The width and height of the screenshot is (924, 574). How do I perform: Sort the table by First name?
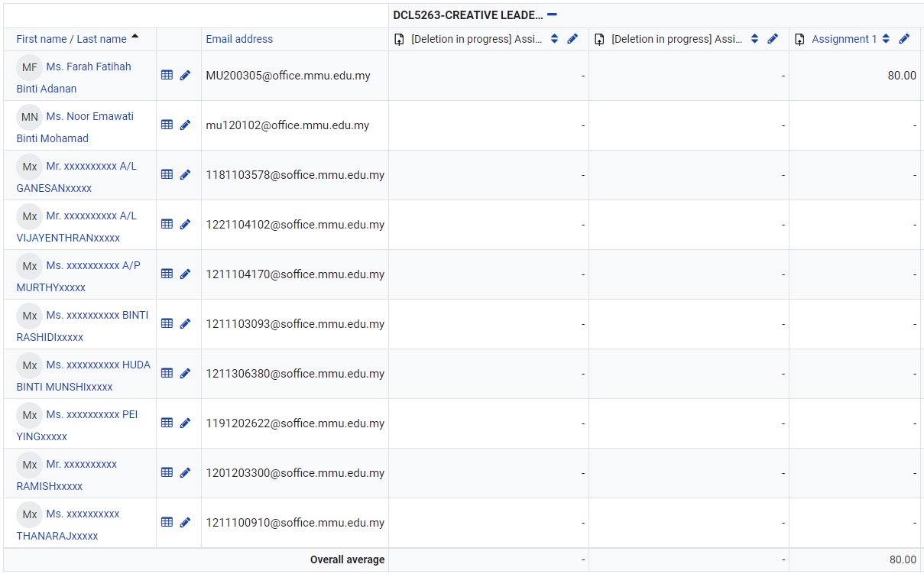[41, 39]
